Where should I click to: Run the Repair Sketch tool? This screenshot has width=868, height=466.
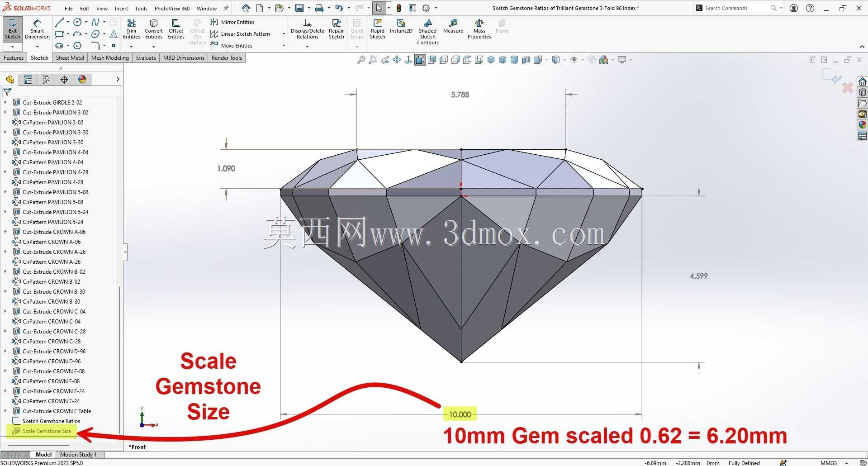coord(337,29)
